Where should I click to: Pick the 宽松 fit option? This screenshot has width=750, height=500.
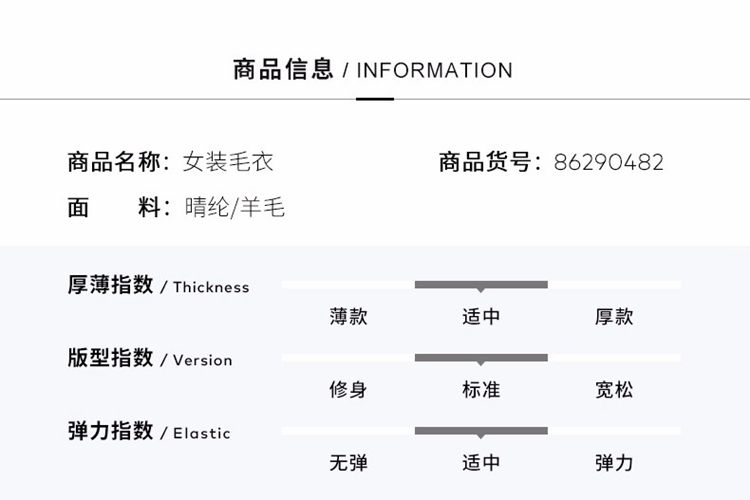click(614, 390)
